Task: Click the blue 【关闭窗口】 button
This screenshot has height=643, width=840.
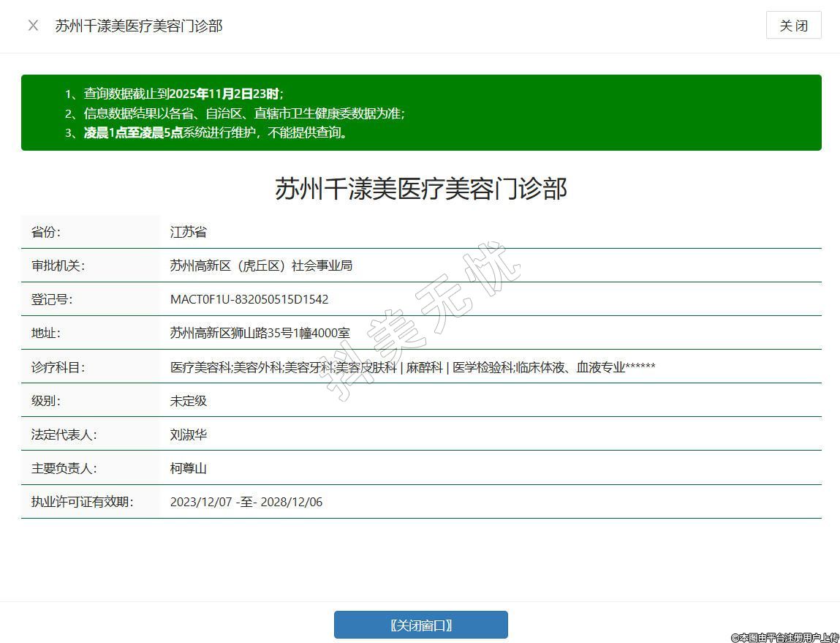Action: coord(420,625)
